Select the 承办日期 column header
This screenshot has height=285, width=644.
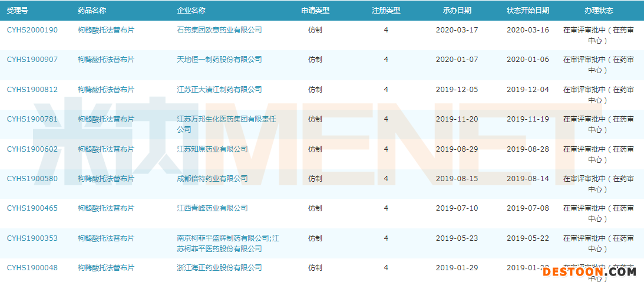click(x=457, y=11)
